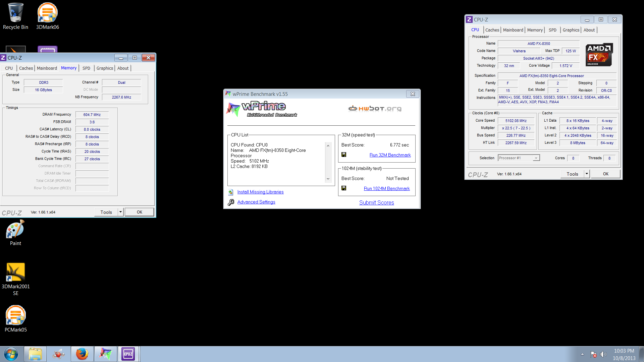
Task: Select the Core Voltage value 1.572 V
Action: pyautogui.click(x=566, y=66)
